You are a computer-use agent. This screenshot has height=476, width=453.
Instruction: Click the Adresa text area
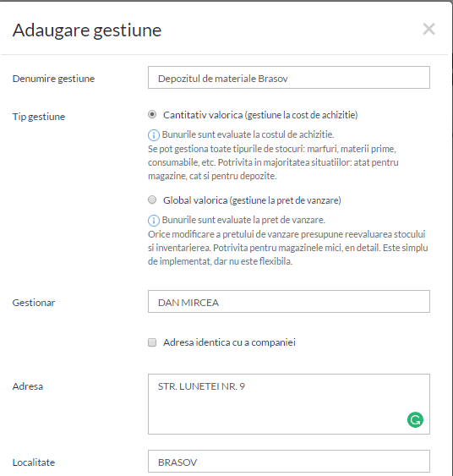point(289,404)
